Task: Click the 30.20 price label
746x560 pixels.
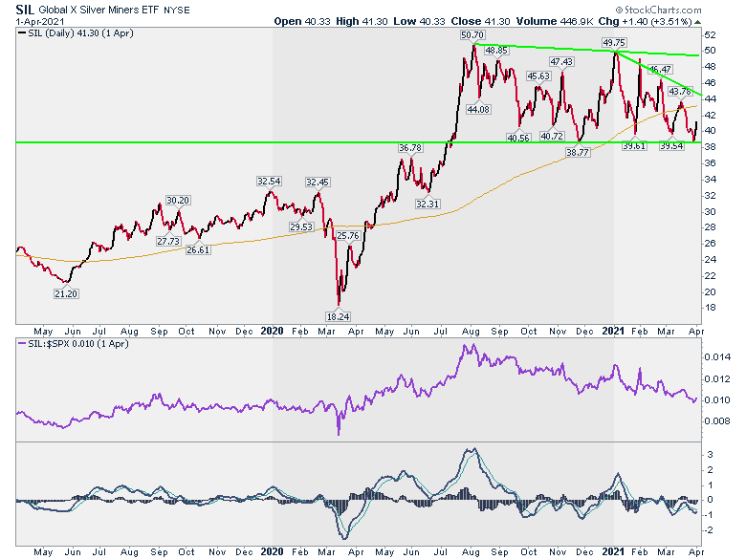Action: (x=178, y=200)
